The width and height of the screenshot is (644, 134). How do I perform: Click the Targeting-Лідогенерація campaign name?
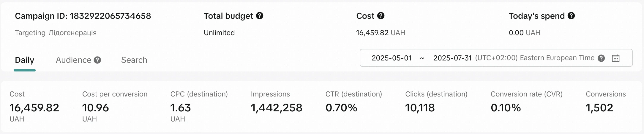tap(56, 33)
